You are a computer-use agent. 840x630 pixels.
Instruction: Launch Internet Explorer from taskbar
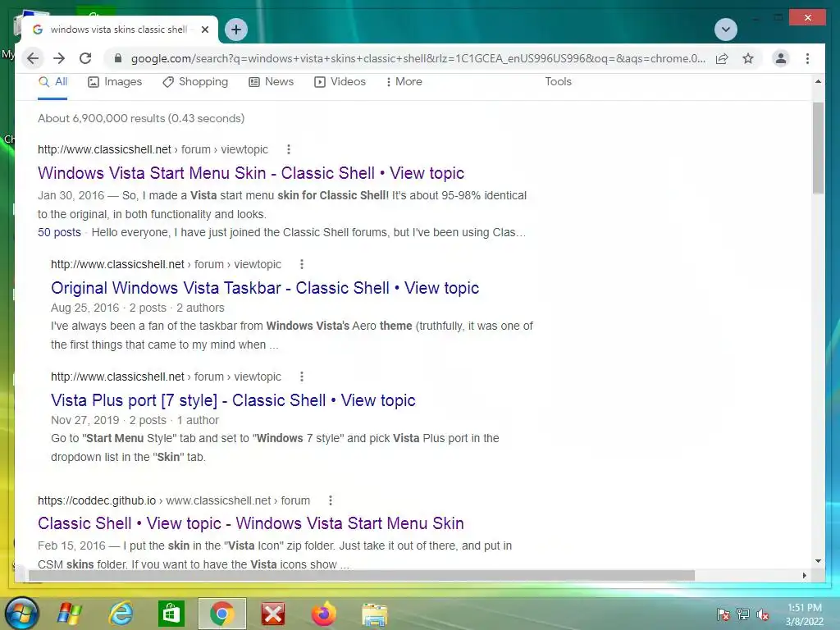pos(121,614)
